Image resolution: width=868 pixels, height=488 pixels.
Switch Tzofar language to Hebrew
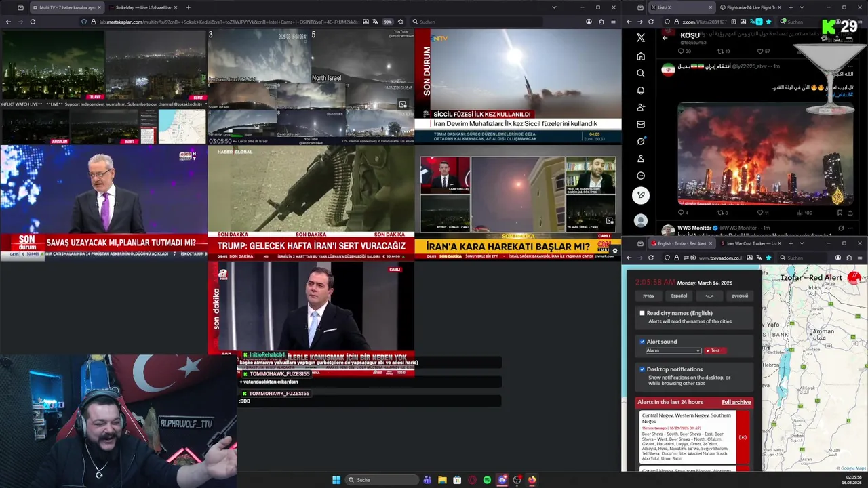[x=649, y=296]
